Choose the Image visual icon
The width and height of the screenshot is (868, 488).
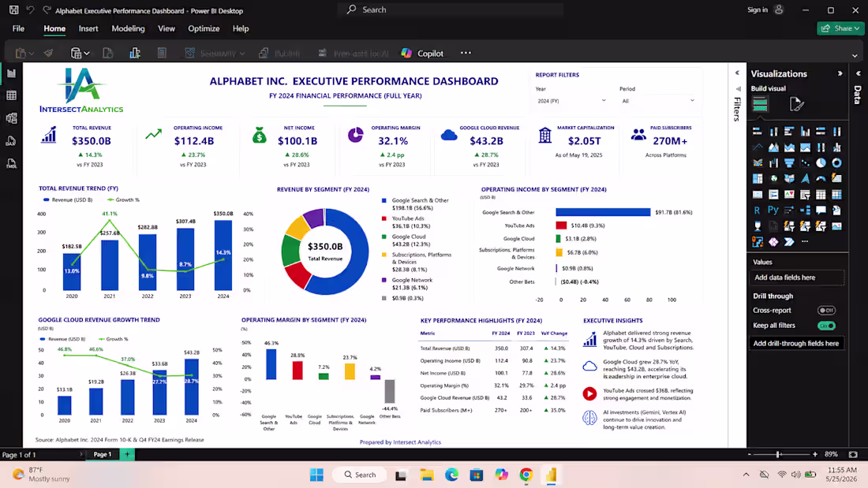(x=836, y=226)
